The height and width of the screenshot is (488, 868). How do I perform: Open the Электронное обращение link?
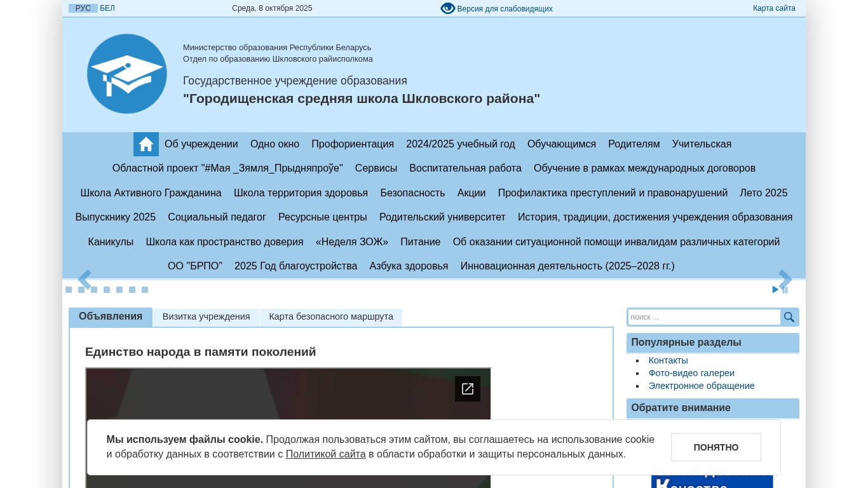(x=702, y=386)
